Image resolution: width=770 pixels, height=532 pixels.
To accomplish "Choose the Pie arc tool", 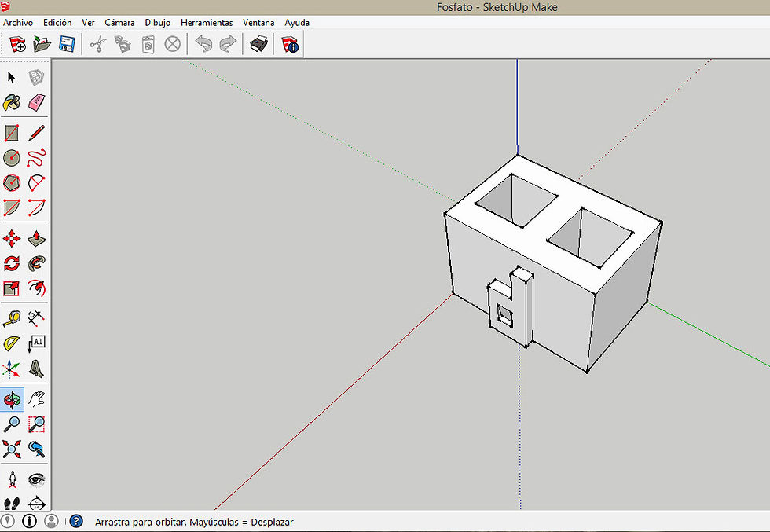I will pyautogui.click(x=11, y=207).
